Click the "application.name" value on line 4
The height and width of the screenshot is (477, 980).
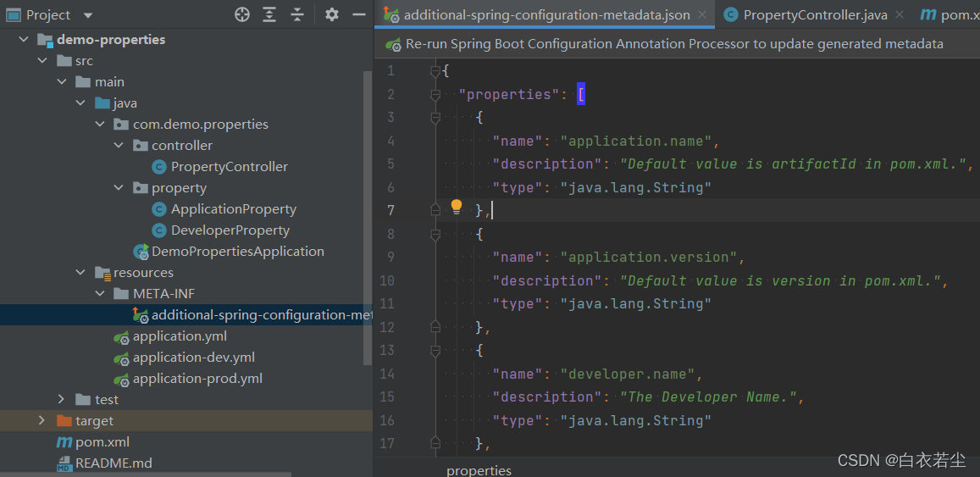[635, 141]
